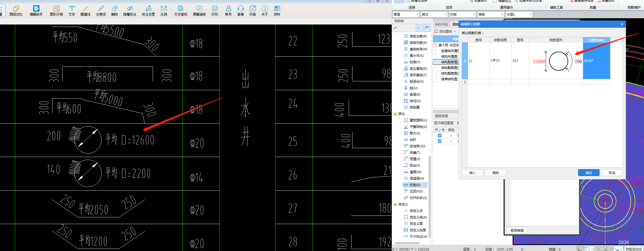Screen dimensions: 644x251
Task: Expand first layer row triangle in 图层管理
Action: tap(451, 135)
